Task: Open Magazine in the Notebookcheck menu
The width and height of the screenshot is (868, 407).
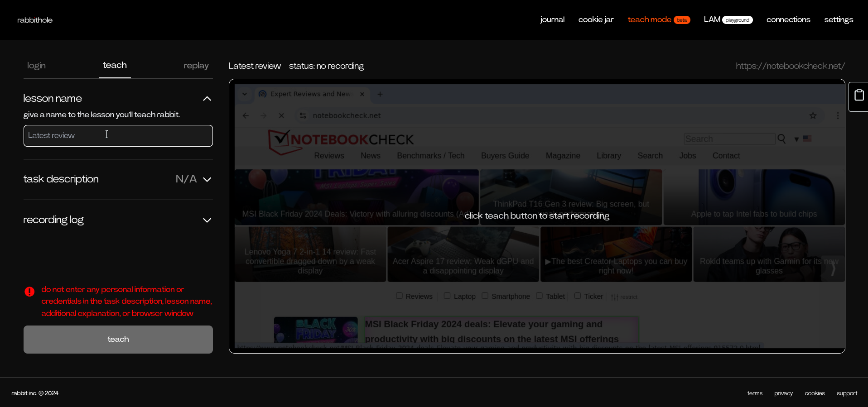Action: [563, 156]
